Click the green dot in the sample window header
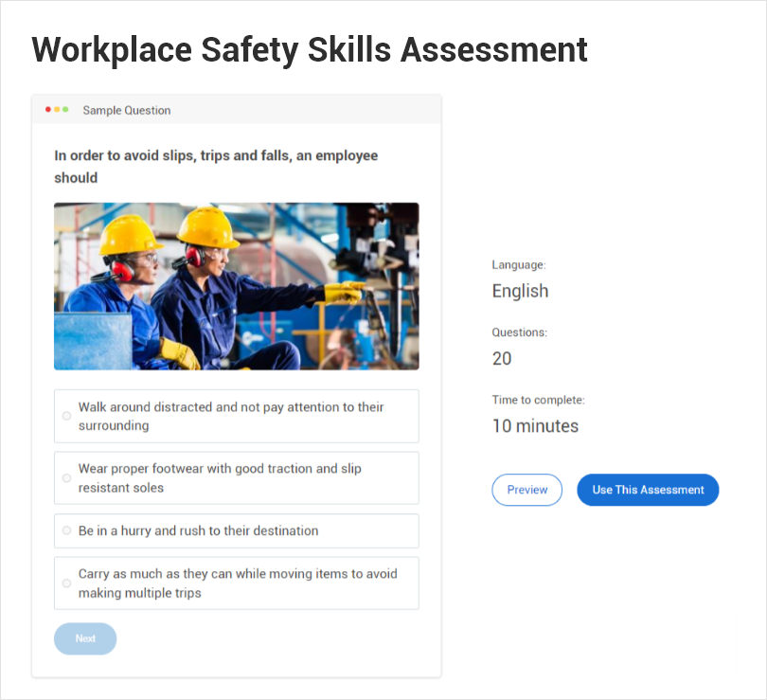This screenshot has width=767, height=700. click(x=65, y=110)
